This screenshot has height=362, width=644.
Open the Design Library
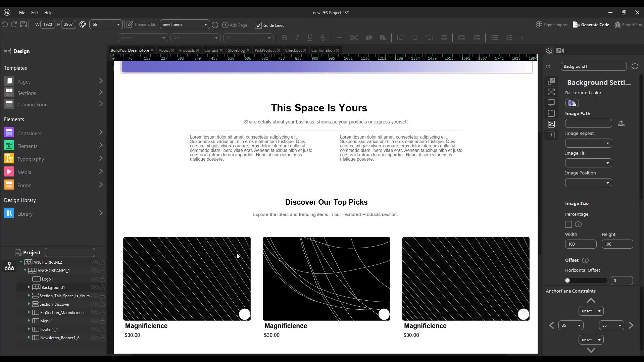coord(25,213)
